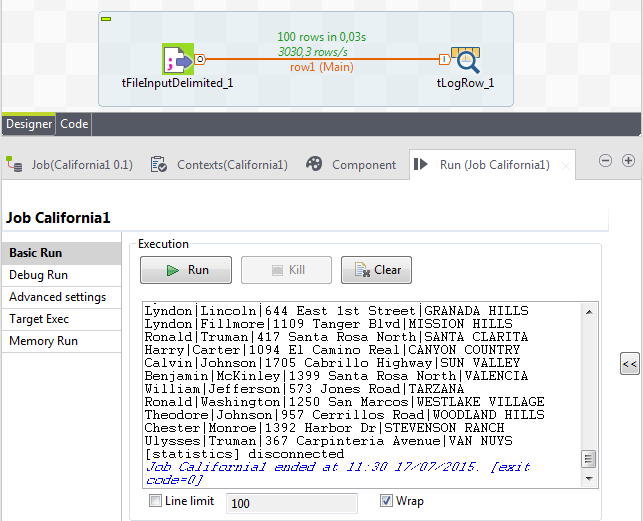
Task: Select Basic Run in the sidebar
Action: [x=62, y=253]
